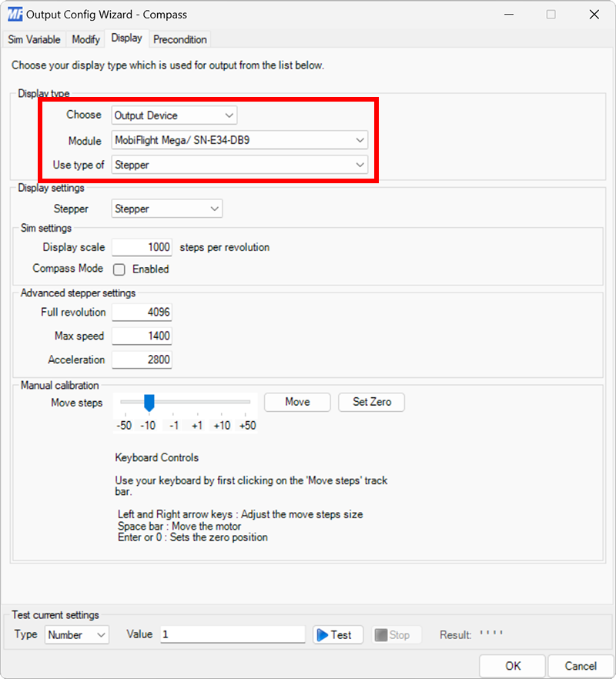Expand the Module dropdown showing MobiFlight Mega
Screen dimensions: 616x679
pos(360,140)
